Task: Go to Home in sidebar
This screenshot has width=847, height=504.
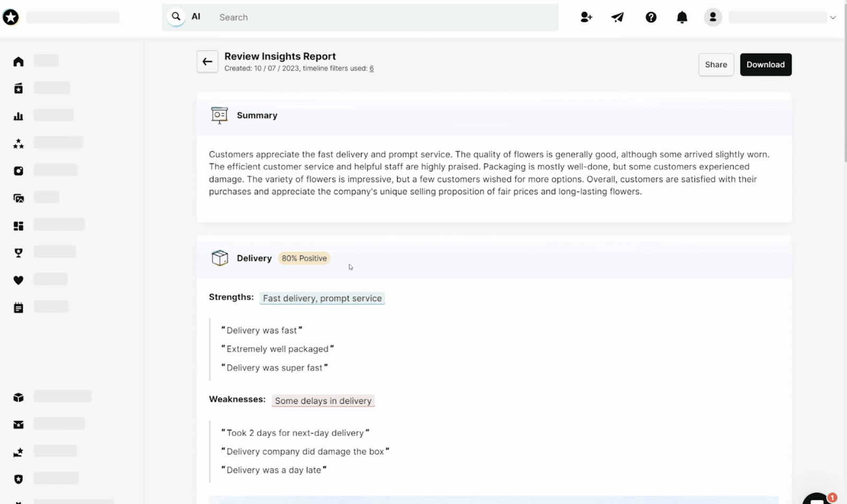Action: (x=19, y=61)
